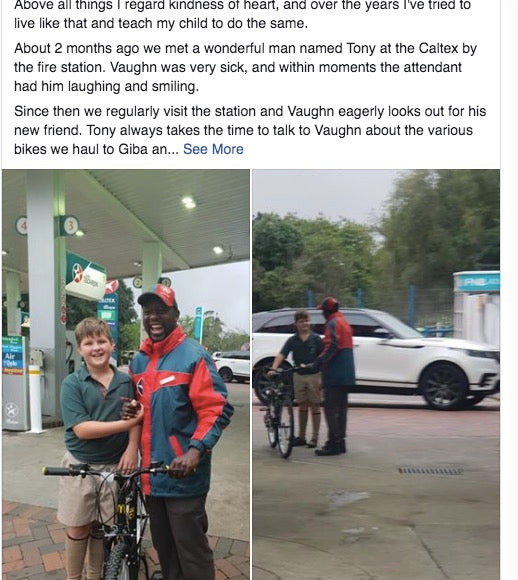The image size is (518, 580).
Task: Click the drain grate in right photo
Action: pyautogui.click(x=430, y=471)
